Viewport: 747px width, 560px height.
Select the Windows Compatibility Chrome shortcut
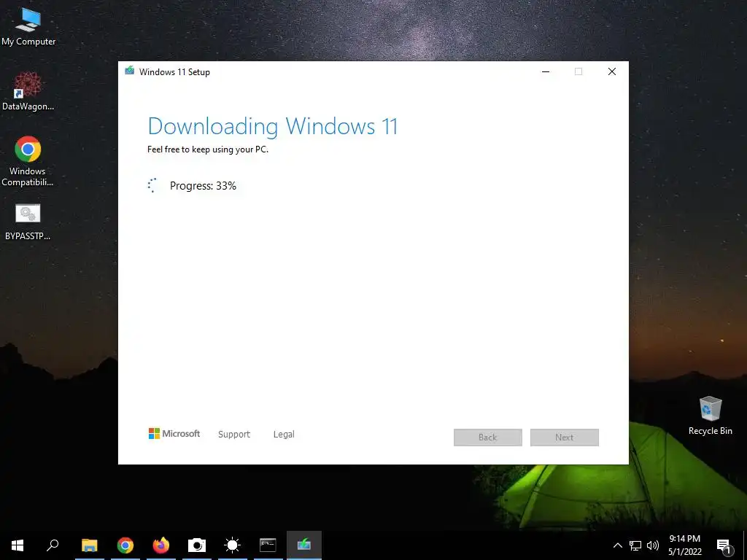(28, 161)
